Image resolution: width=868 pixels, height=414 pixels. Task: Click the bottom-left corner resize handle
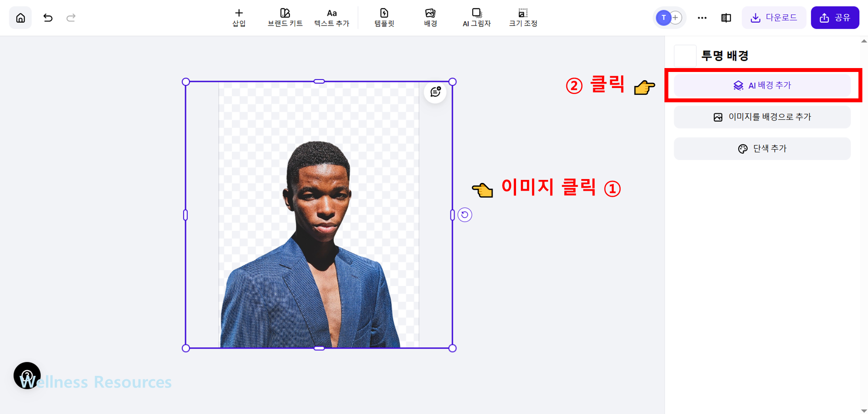(x=186, y=348)
